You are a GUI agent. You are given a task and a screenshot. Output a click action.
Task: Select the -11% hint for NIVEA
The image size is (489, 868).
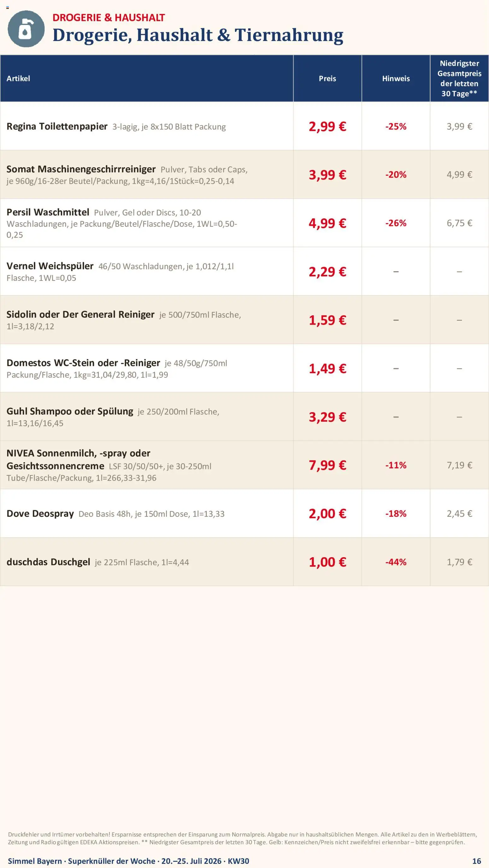point(396,465)
